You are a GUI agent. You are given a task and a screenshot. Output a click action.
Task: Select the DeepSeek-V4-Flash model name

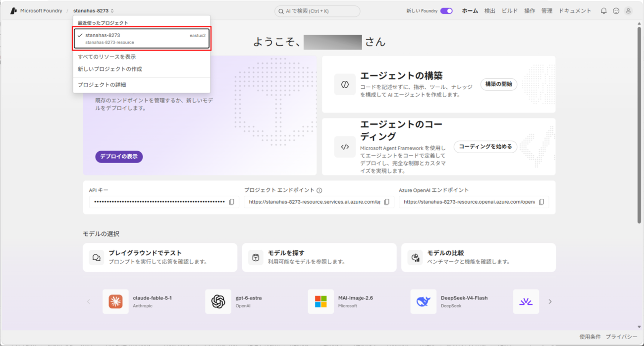click(464, 298)
